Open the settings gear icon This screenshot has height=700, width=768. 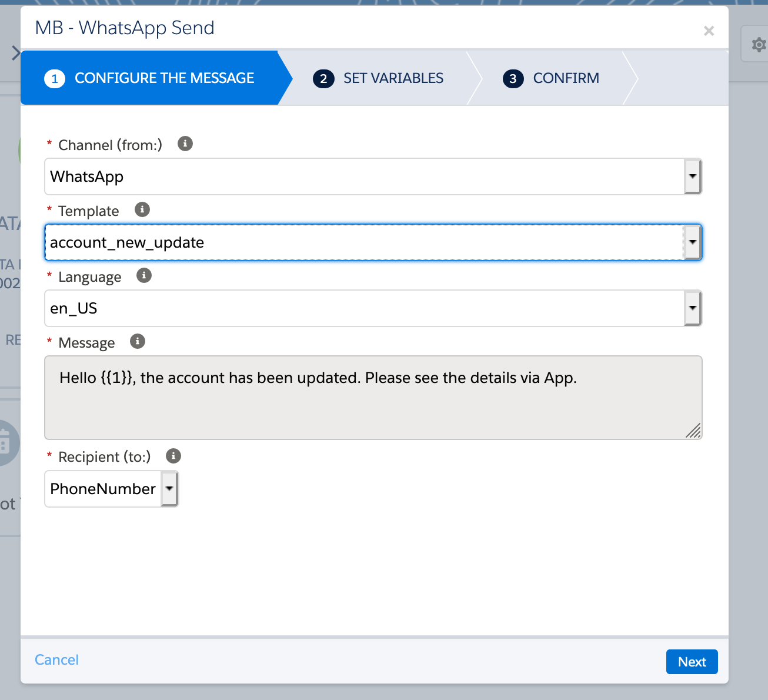pos(759,45)
